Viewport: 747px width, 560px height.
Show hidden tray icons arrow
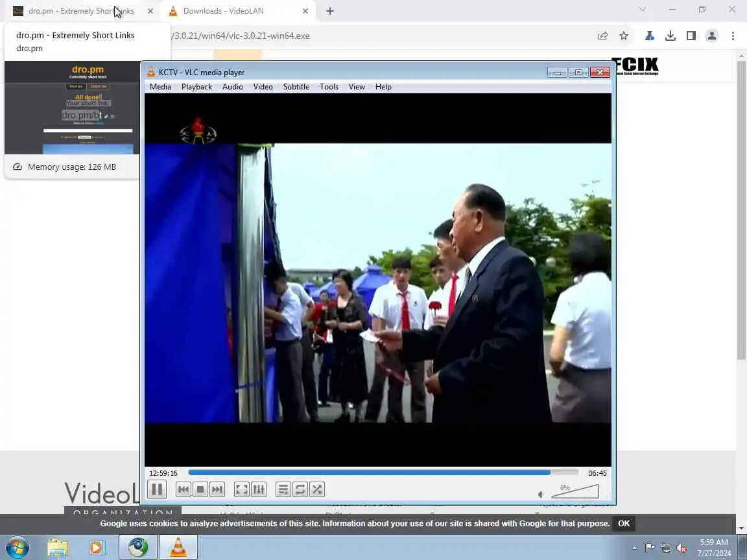(635, 548)
